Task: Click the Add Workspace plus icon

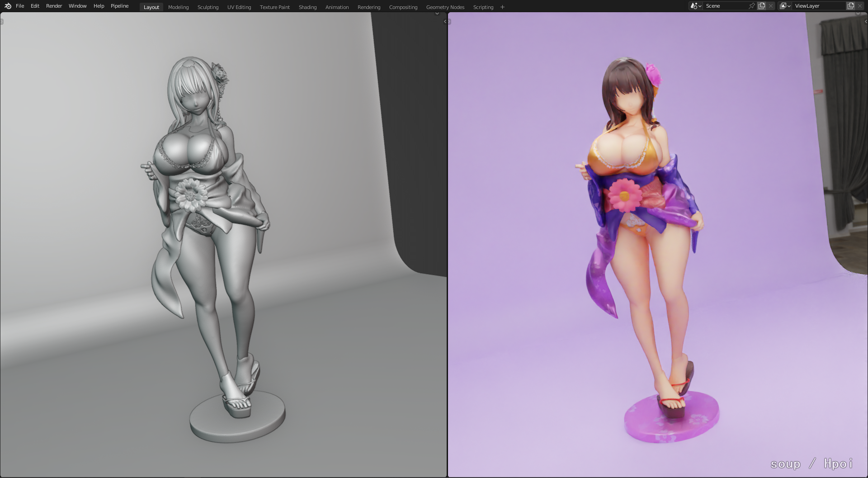Action: 502,7
